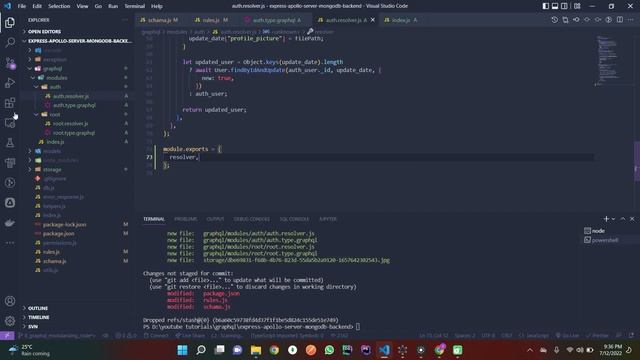
Task: Collapse the root folder in modules
Action: (x=76, y=114)
